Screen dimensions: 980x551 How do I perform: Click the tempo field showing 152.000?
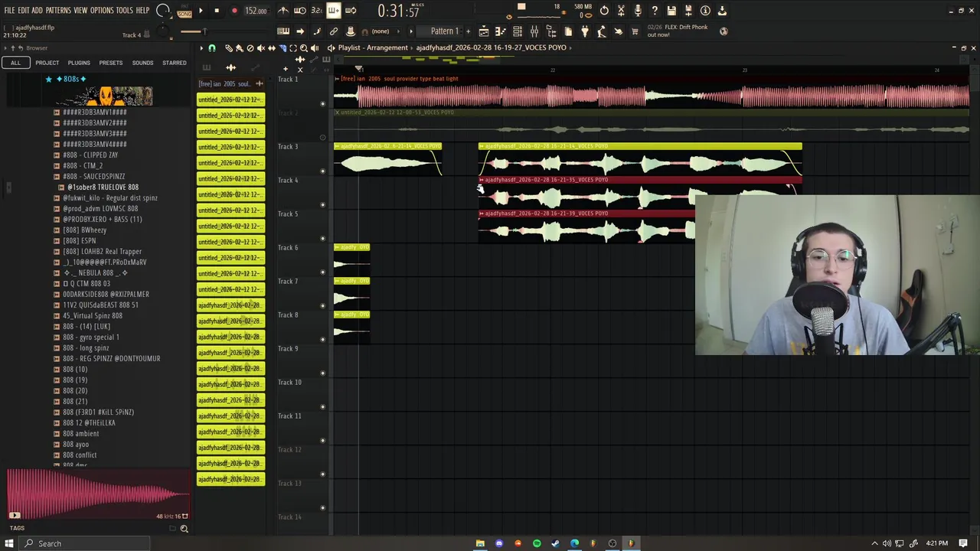pyautogui.click(x=256, y=11)
